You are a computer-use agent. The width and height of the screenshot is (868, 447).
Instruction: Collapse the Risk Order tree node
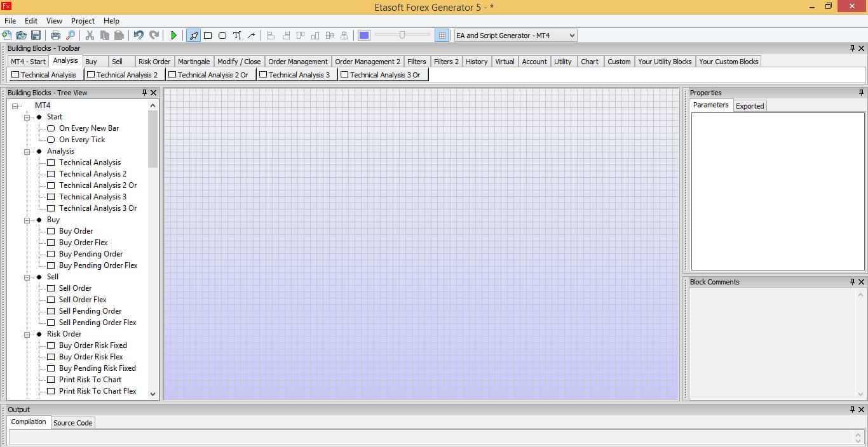27,335
